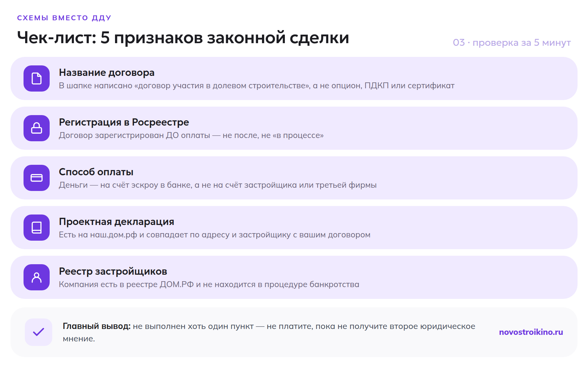
Task: Click the document icon beside Название договора
Action: point(37,78)
